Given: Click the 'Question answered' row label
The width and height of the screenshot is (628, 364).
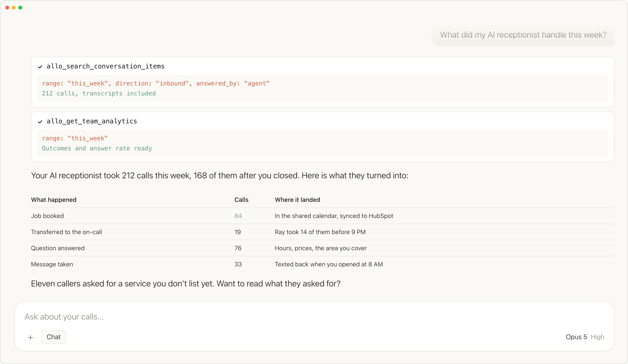Looking at the screenshot, I should pos(58,248).
